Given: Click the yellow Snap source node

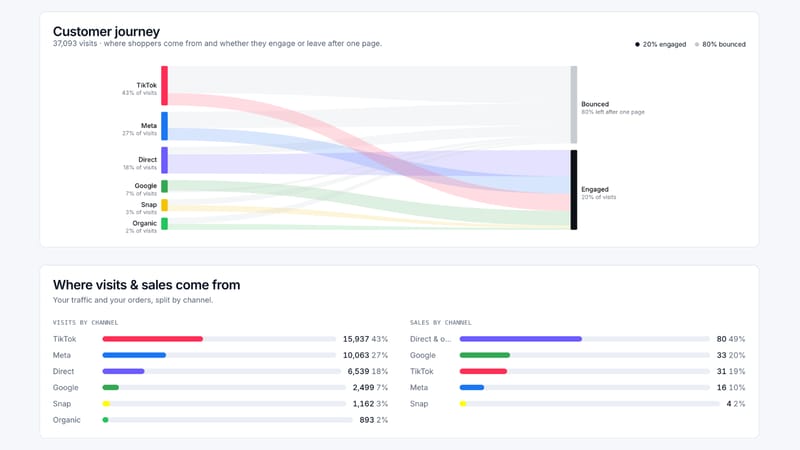Looking at the screenshot, I should point(164,205).
